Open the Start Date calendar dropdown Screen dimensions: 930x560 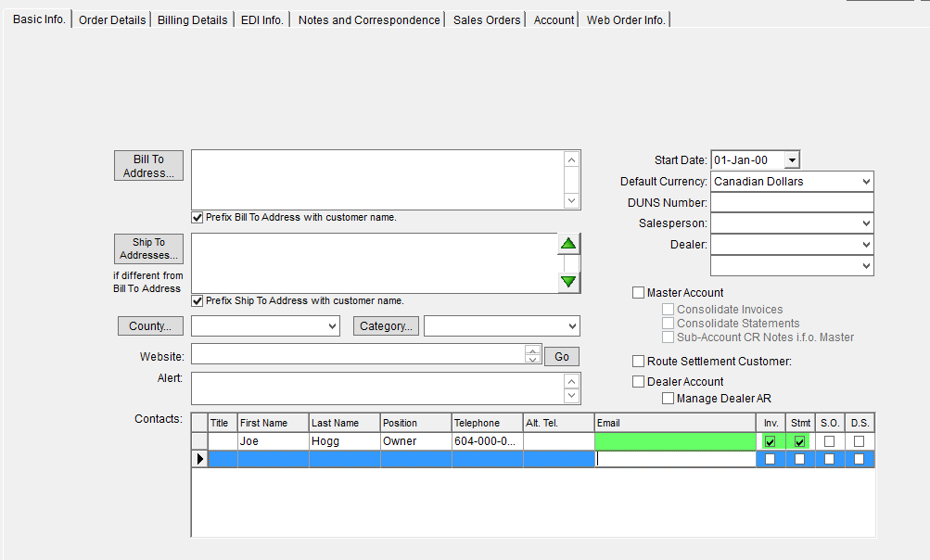click(792, 160)
